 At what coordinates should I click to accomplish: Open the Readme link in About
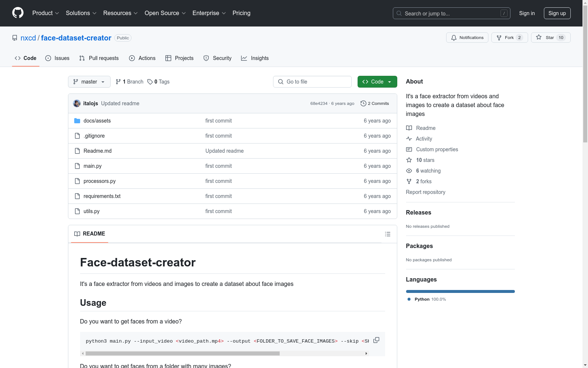pyautogui.click(x=421, y=128)
